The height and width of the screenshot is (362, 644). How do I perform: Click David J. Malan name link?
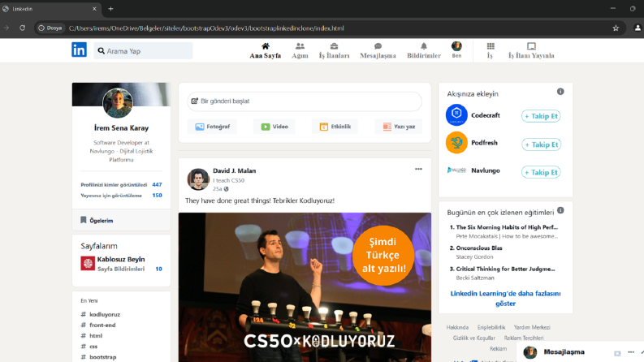click(x=234, y=170)
